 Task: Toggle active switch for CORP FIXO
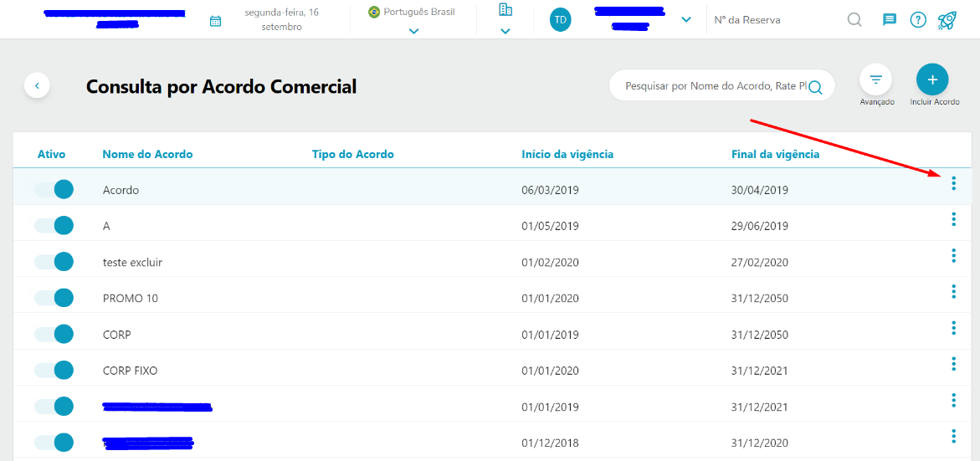[x=54, y=371]
